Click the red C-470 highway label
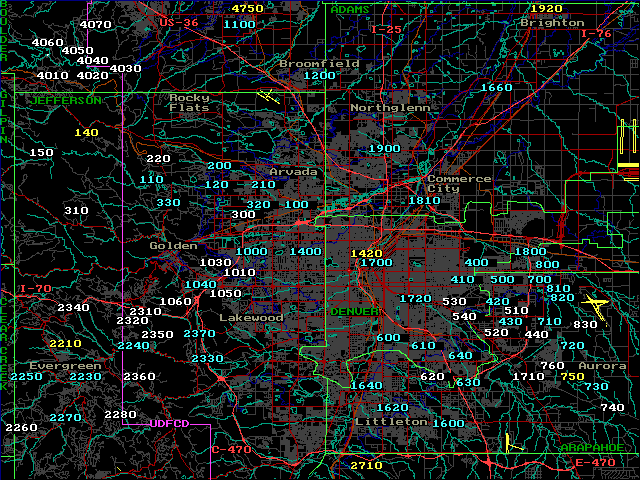Screen dimensions: 640x480 tap(230, 450)
